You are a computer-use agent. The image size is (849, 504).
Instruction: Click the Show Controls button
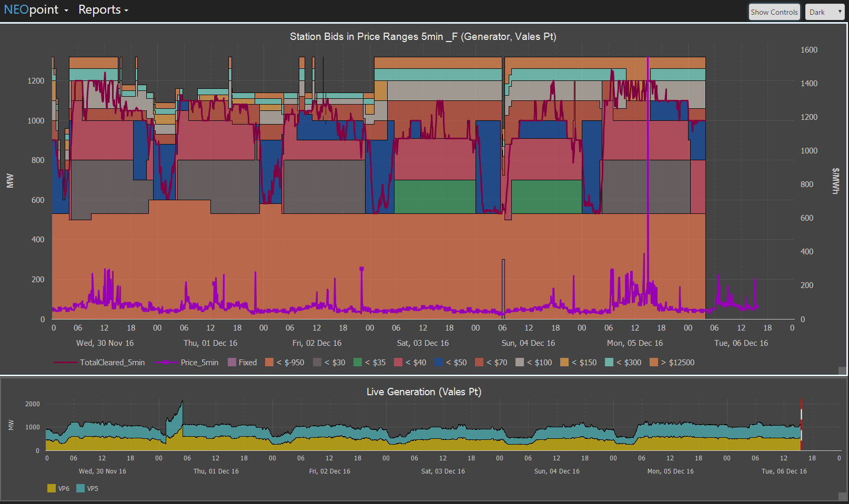pyautogui.click(x=774, y=12)
